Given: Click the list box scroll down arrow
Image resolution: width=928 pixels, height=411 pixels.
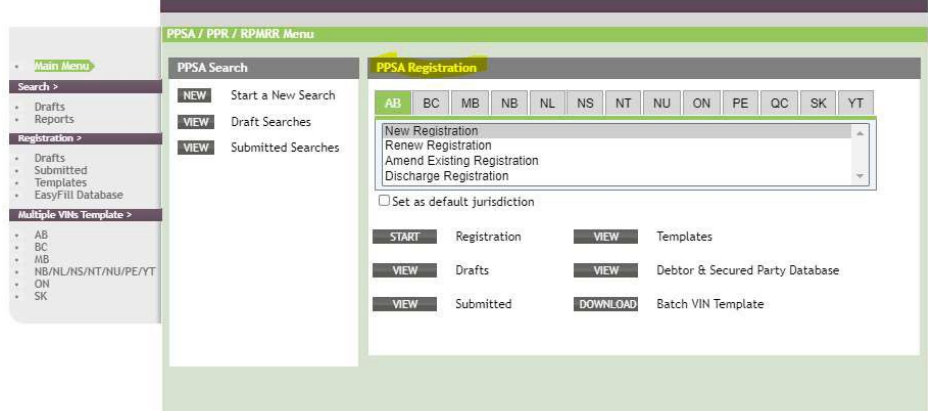Looking at the screenshot, I should click(860, 177).
